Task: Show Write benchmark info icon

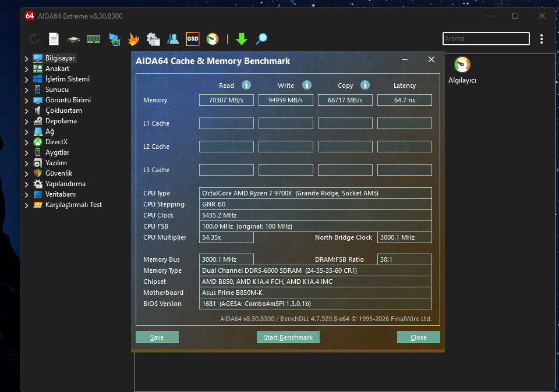Action: pyautogui.click(x=307, y=85)
